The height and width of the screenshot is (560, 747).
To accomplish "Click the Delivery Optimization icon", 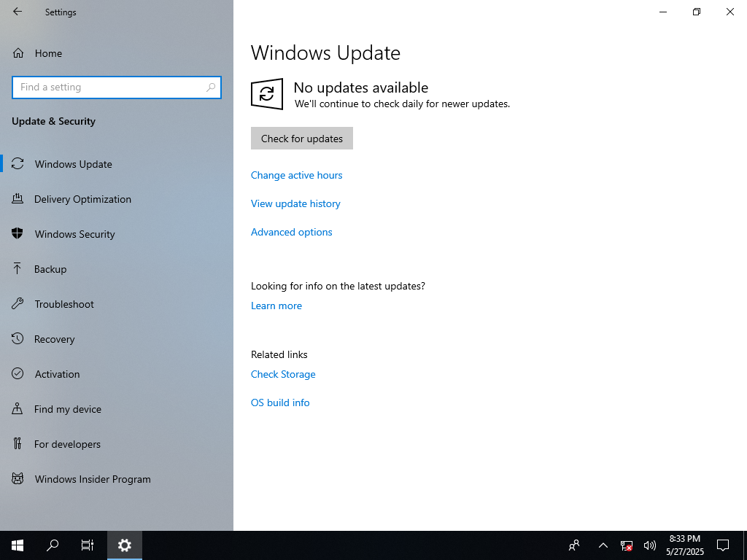I will pyautogui.click(x=18, y=199).
